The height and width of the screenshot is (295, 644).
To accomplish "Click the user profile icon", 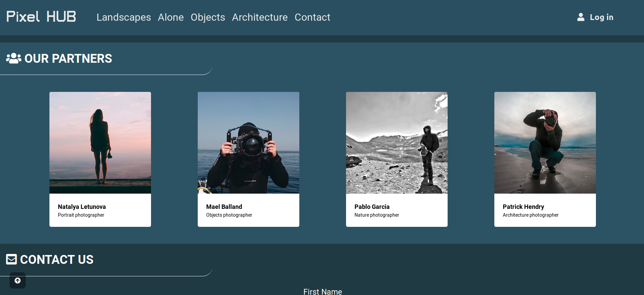I will pyautogui.click(x=581, y=17).
